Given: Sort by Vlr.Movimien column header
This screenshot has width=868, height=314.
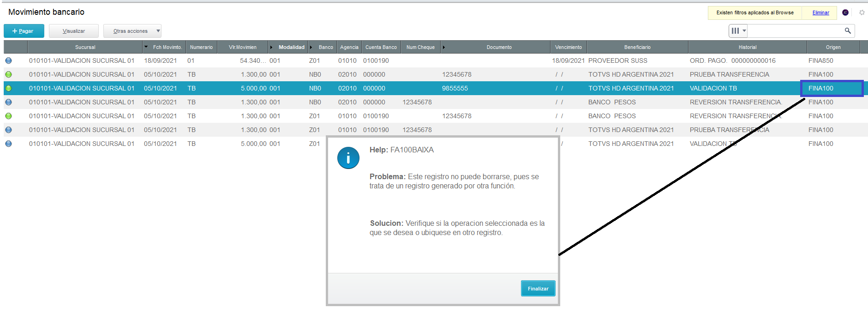Looking at the screenshot, I should (x=243, y=47).
